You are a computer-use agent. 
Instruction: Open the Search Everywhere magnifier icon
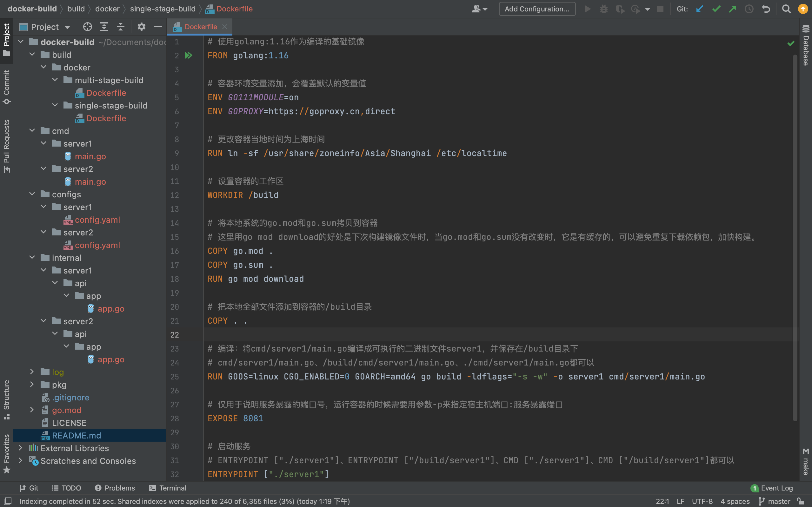click(786, 9)
